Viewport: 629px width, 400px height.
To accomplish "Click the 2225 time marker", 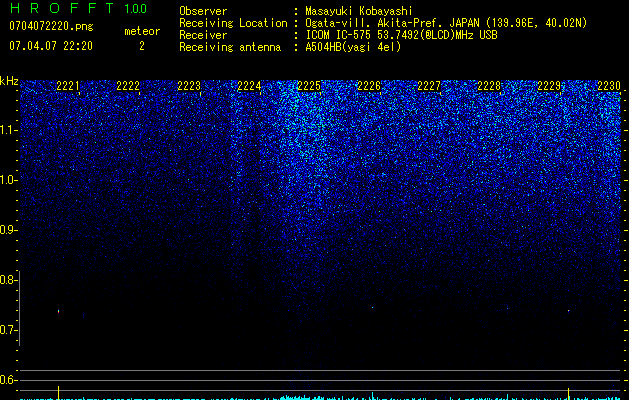I will tap(309, 86).
